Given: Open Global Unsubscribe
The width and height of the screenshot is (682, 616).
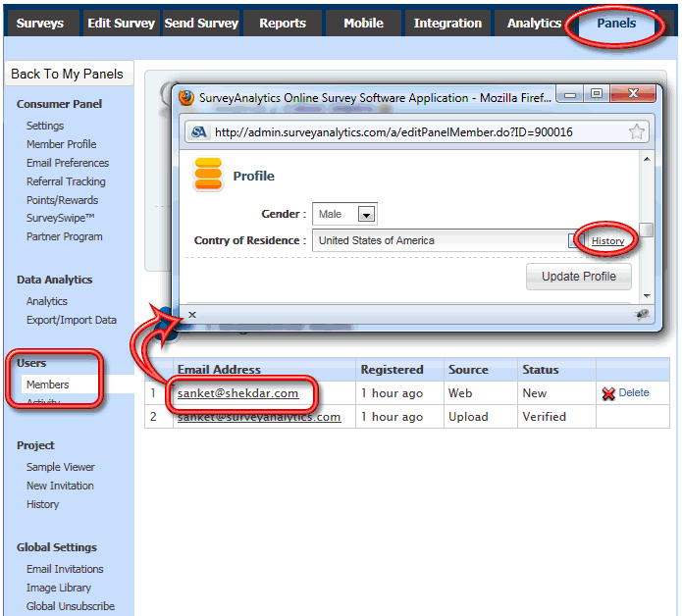Looking at the screenshot, I should pos(71,606).
